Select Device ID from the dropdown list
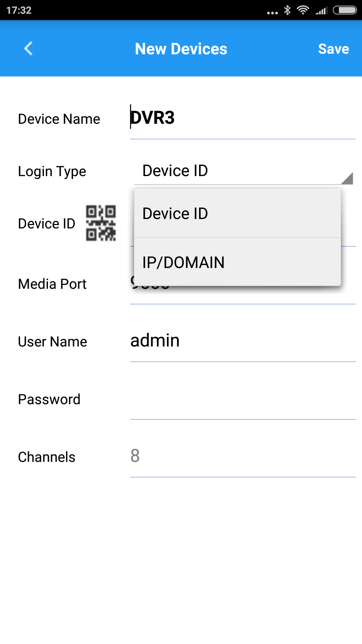This screenshot has width=362, height=644. [x=237, y=214]
